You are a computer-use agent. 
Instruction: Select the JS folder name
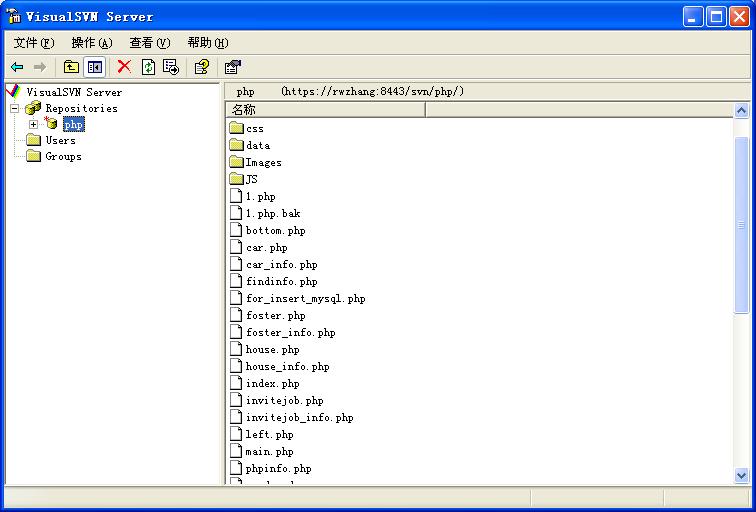pyautogui.click(x=252, y=179)
